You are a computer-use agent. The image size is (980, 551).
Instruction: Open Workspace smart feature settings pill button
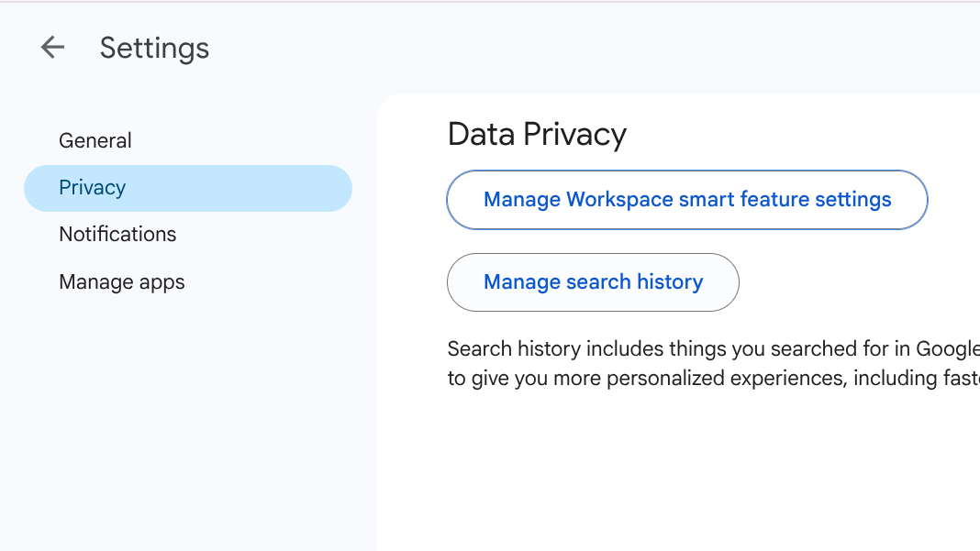[x=686, y=199]
